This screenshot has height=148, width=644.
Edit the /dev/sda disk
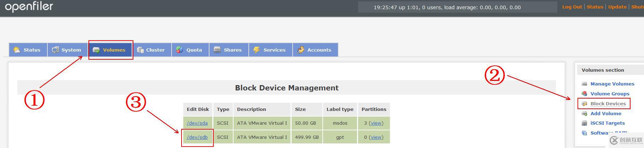(197, 123)
